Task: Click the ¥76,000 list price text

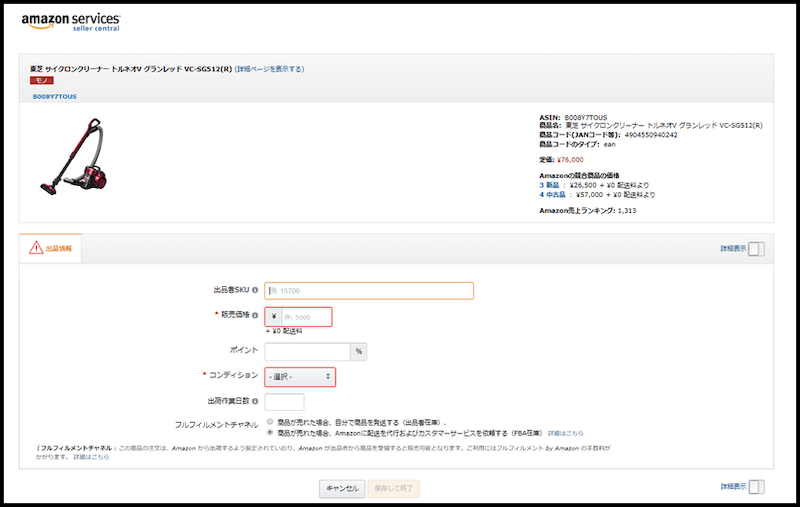Action: click(x=570, y=160)
